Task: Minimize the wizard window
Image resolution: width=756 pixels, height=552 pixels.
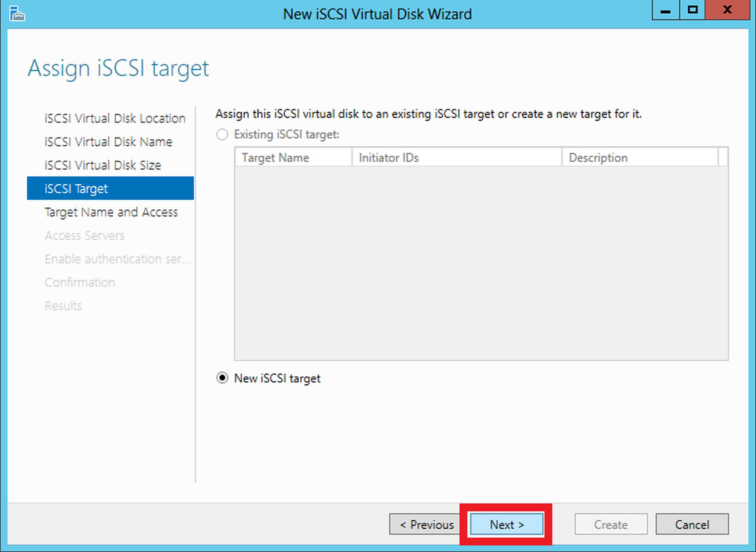Action: [666, 10]
